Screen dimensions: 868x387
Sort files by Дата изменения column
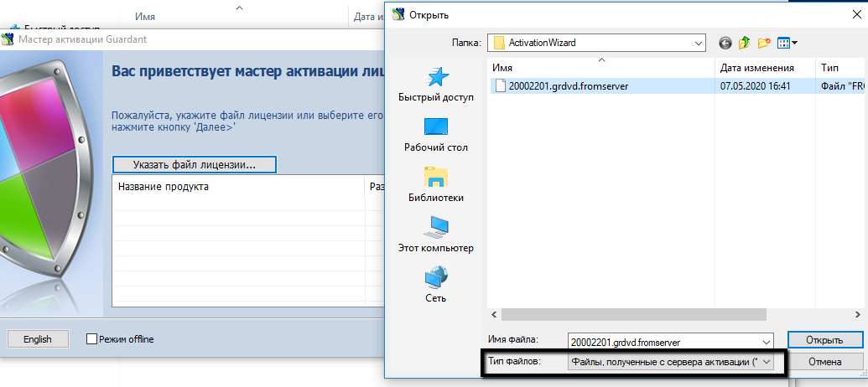point(765,68)
